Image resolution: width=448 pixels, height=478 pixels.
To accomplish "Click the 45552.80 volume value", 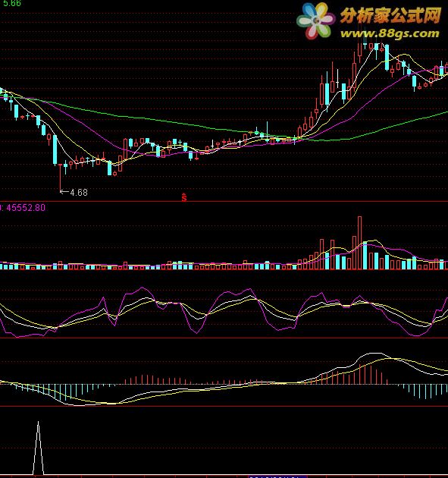I will [x=26, y=208].
